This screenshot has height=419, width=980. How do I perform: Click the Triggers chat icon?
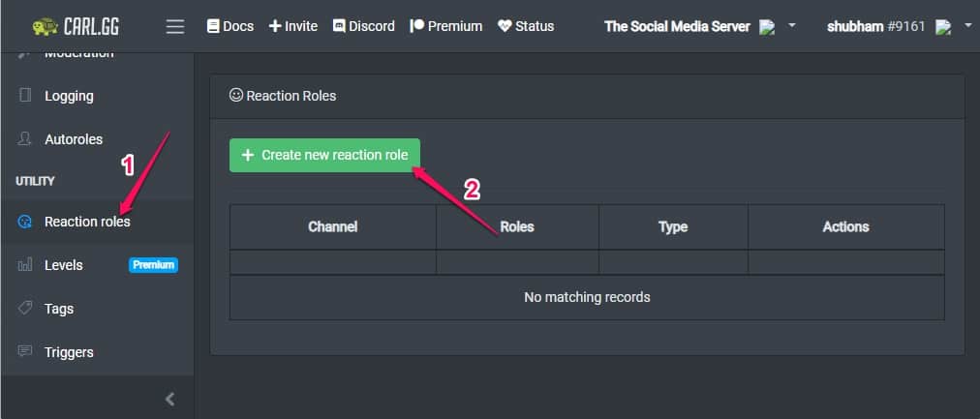(25, 352)
